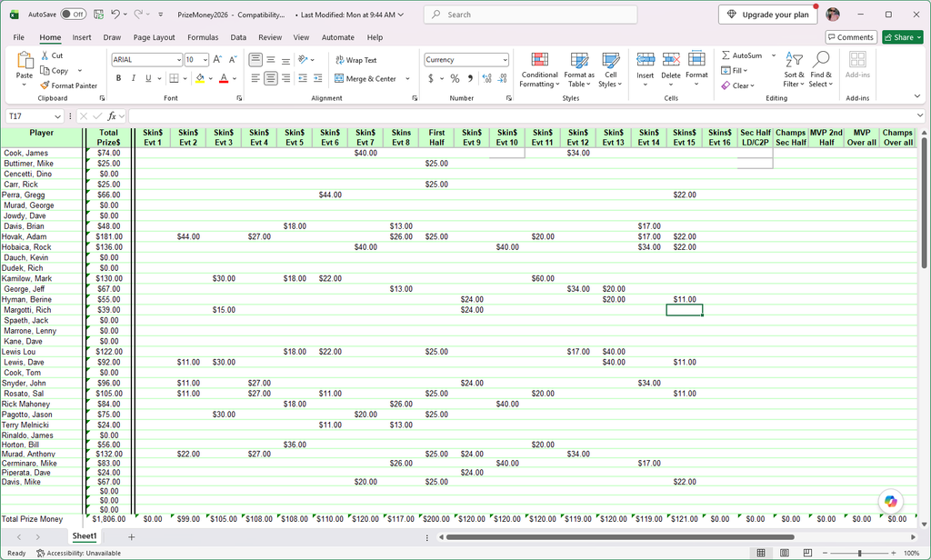Open the AutoSum dropdown arrow
Screen dimensions: 931x560
774,55
